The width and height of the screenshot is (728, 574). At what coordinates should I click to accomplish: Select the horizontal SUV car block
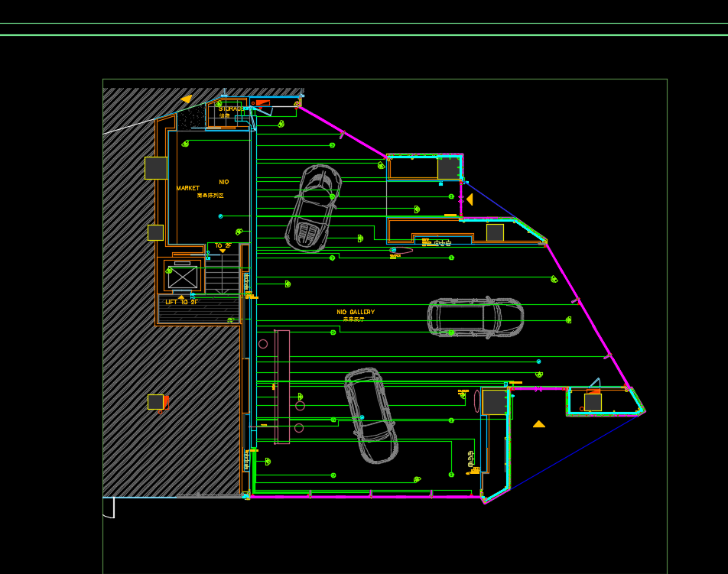(x=476, y=316)
